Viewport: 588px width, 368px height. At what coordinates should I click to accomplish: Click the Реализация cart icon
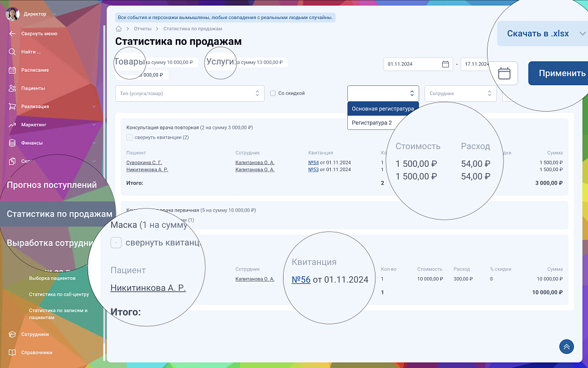tap(12, 106)
